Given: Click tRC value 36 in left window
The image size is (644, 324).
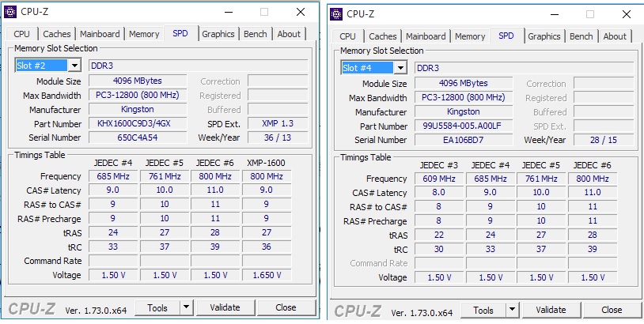Looking at the screenshot, I should coord(267,247).
